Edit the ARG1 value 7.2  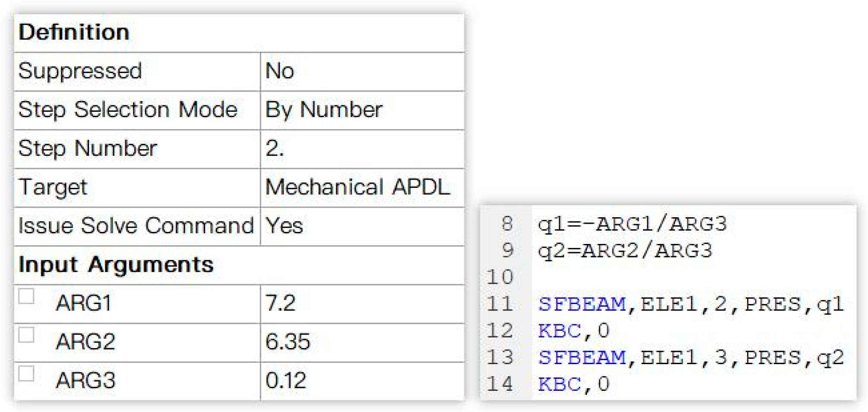tap(362, 303)
